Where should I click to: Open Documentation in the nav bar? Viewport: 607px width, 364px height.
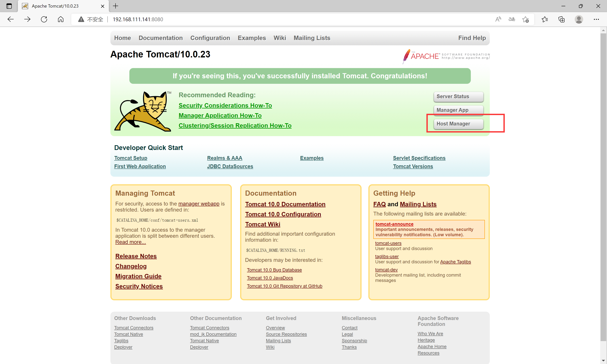[161, 38]
